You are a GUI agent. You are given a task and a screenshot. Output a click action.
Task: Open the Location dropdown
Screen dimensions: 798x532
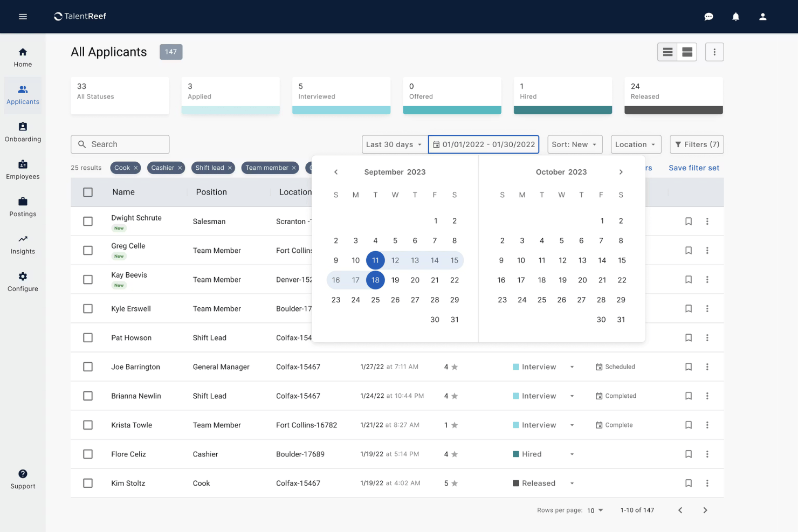click(636, 144)
